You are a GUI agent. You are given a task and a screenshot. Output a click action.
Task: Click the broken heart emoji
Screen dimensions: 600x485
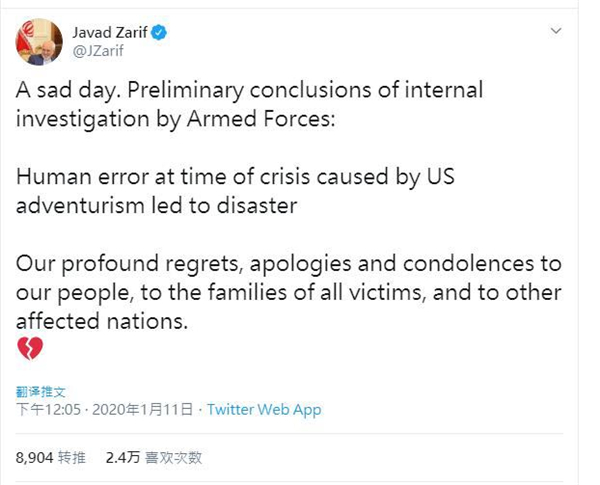pos(30,348)
